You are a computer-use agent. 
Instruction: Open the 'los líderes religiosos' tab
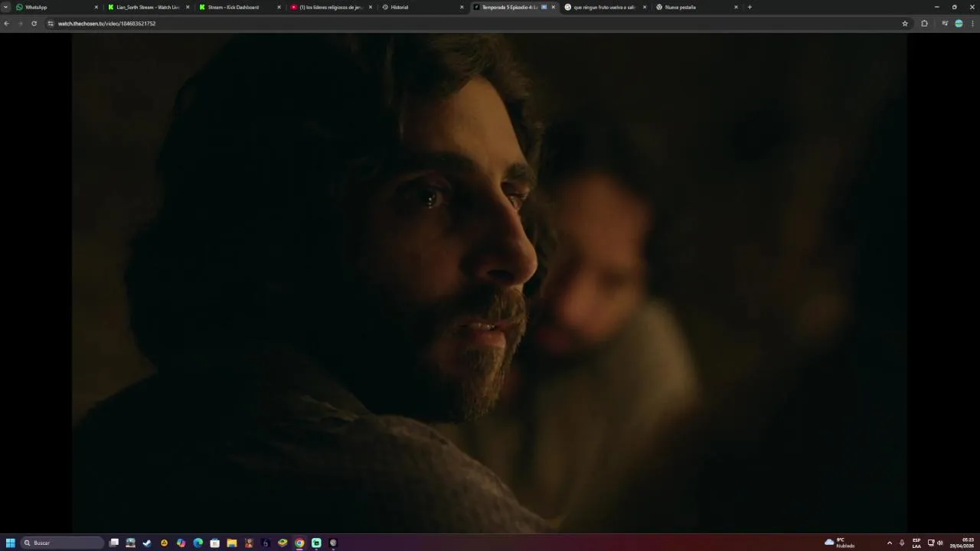tap(331, 7)
